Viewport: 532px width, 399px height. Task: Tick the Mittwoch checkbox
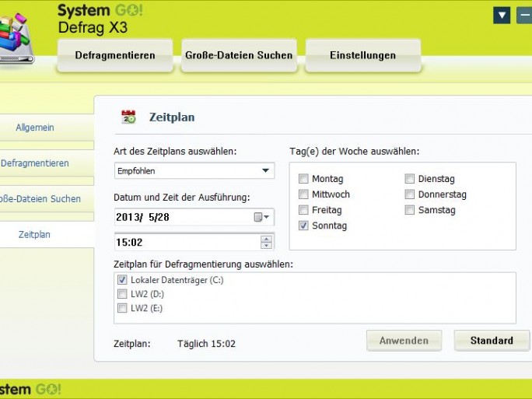click(303, 194)
